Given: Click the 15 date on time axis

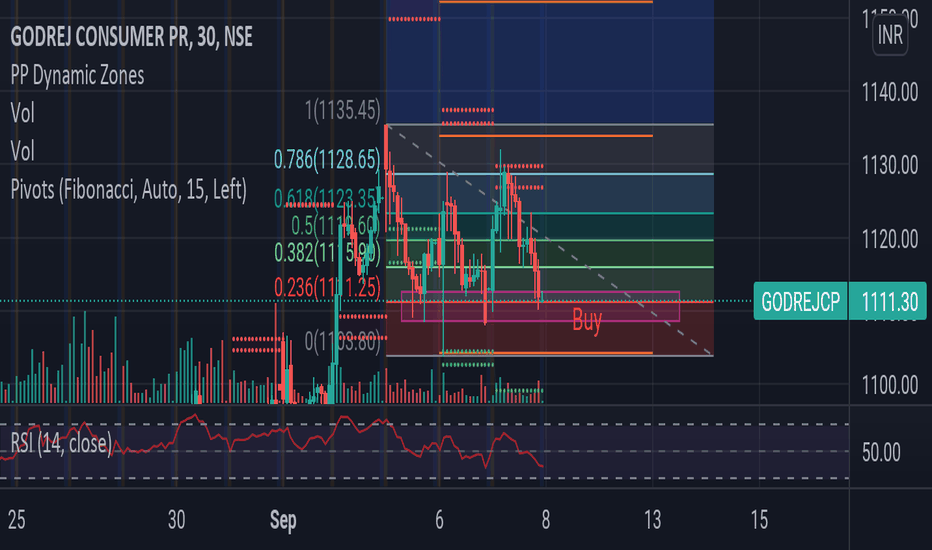Looking at the screenshot, I should [x=759, y=520].
